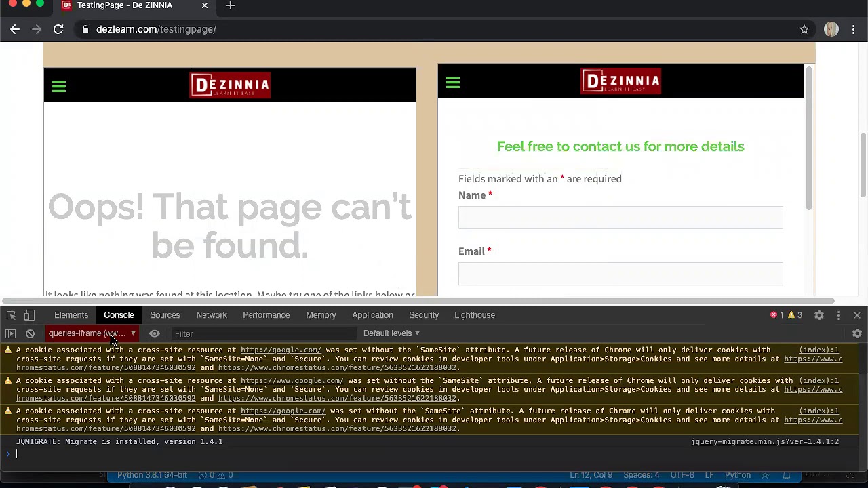Click the yellow warning count badge
Screen dimensions: 868x488
[x=795, y=315]
